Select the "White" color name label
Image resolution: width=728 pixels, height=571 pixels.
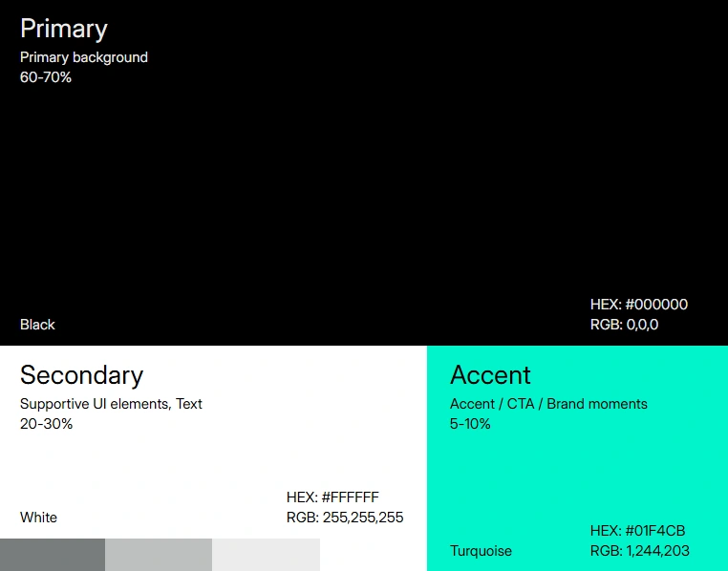coord(38,518)
